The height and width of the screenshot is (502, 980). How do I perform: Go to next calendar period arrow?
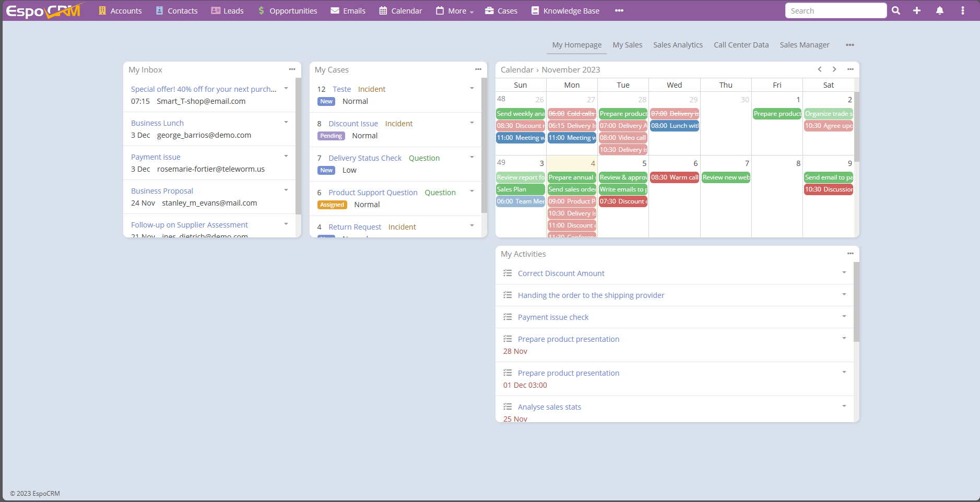(x=834, y=69)
